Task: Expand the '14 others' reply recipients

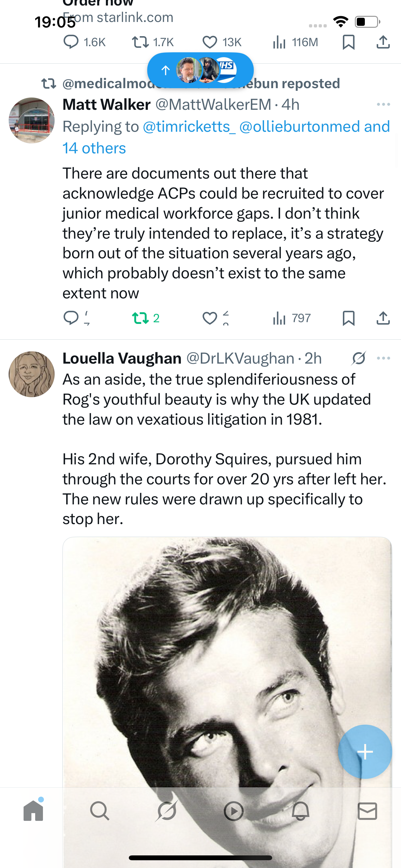Action: tap(94, 148)
